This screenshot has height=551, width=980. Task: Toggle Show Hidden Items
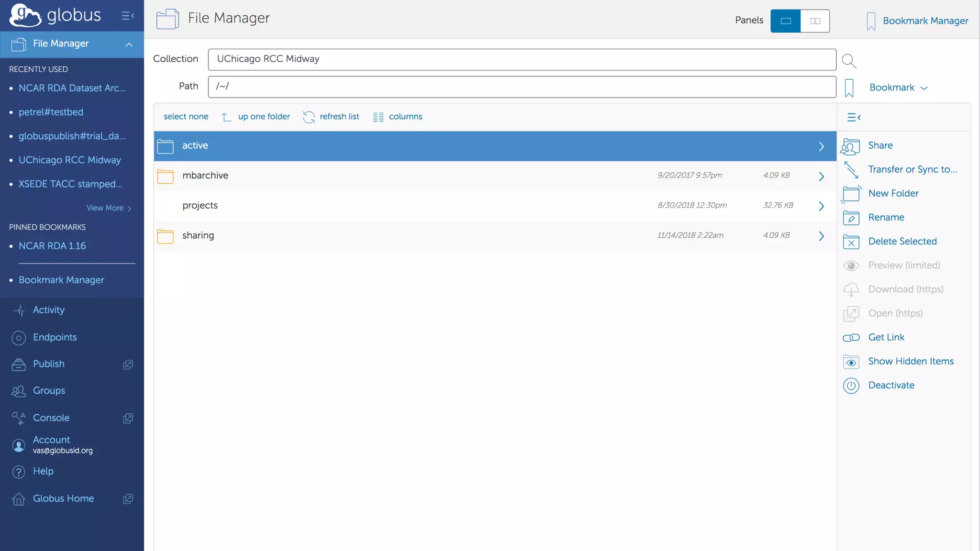[x=910, y=361]
